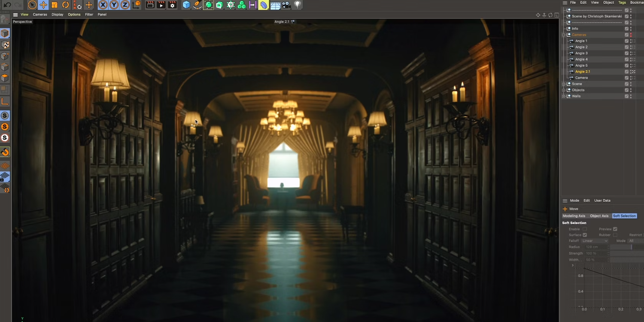Expand the Scene null in Object Manager
644x322 pixels.
point(563,84)
